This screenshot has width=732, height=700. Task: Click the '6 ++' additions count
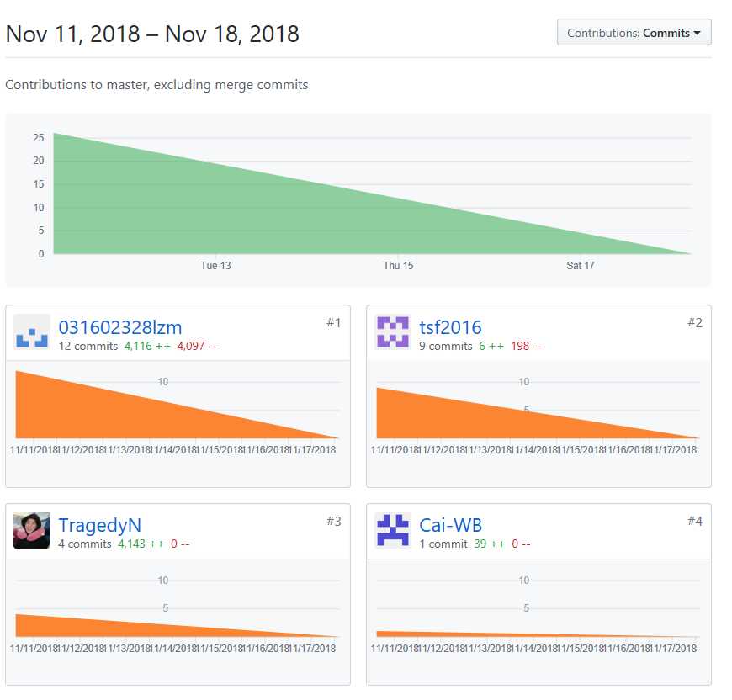(491, 347)
